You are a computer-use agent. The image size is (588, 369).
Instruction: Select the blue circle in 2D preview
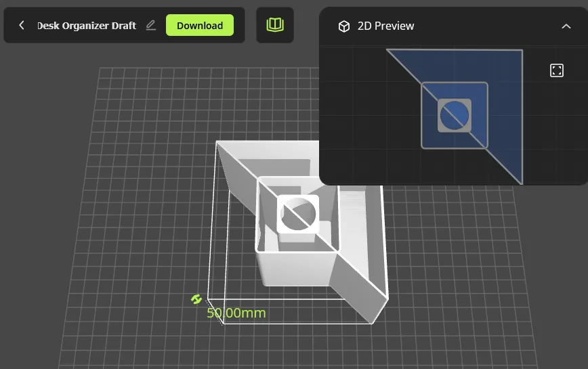tap(454, 115)
